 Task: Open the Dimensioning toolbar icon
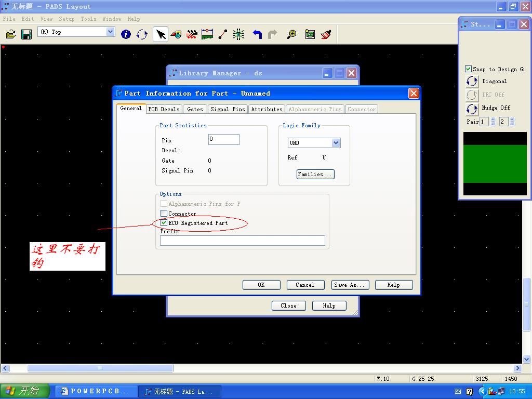[x=207, y=34]
